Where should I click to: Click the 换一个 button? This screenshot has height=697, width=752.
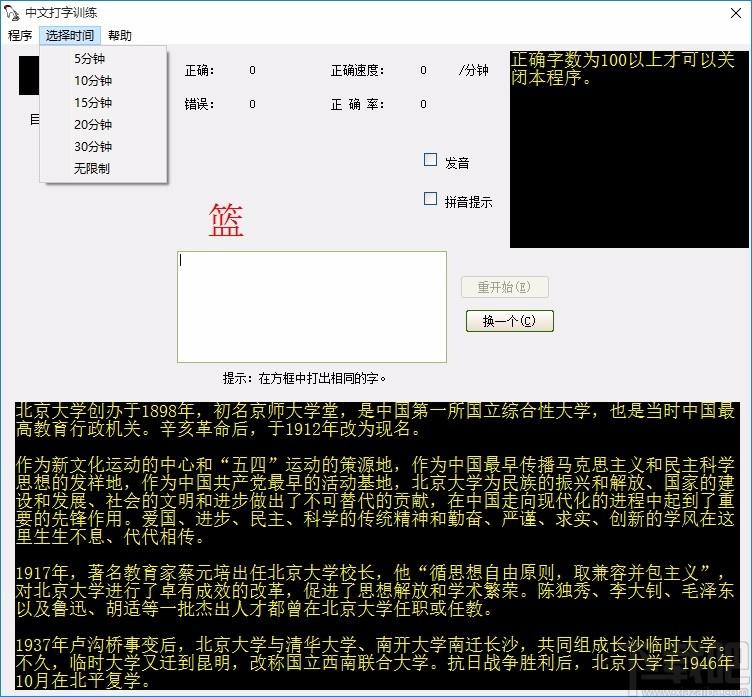pos(509,321)
